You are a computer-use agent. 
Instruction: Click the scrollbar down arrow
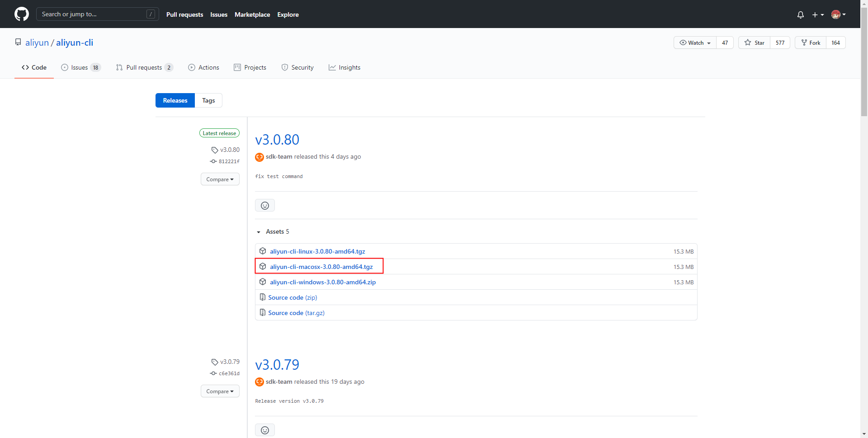pos(864,434)
